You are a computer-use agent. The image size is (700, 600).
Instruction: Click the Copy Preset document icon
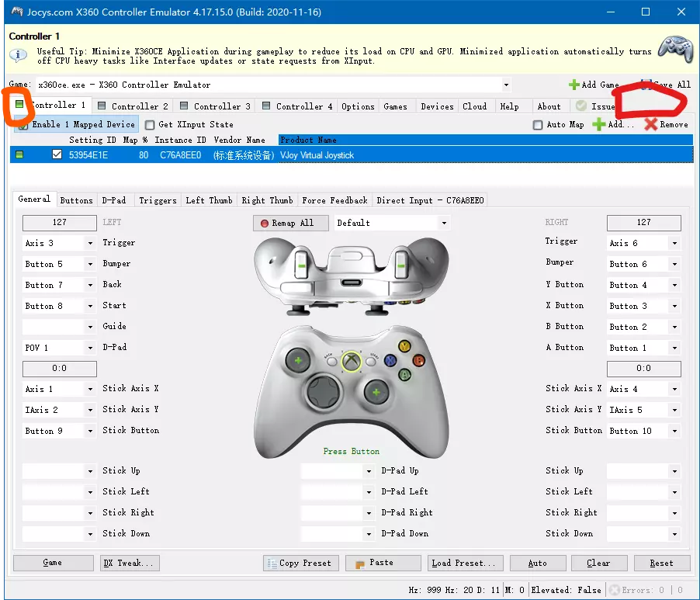tap(272, 564)
